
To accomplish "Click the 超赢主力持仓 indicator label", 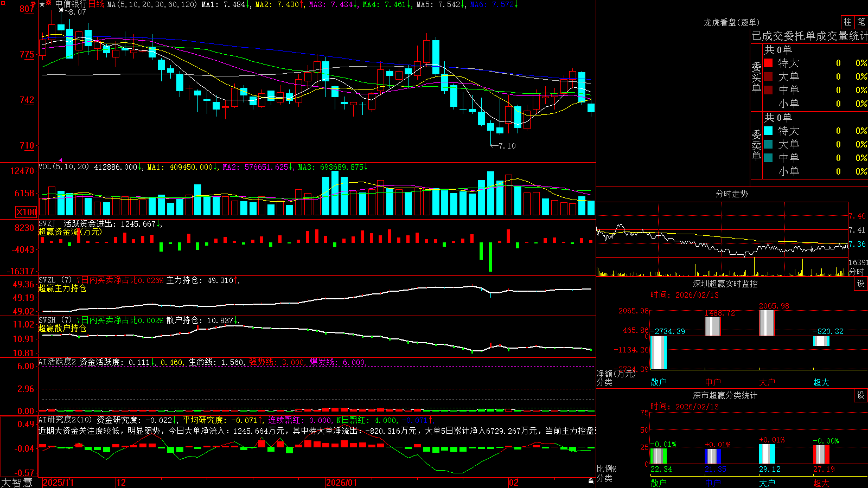I will (x=62, y=288).
